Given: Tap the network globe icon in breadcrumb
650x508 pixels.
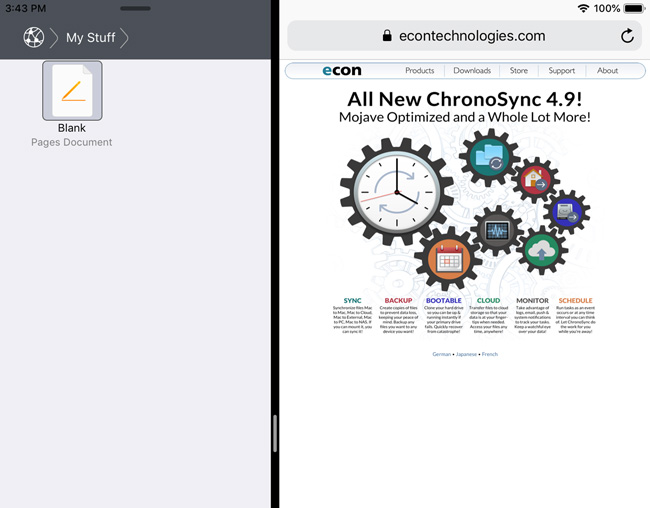Looking at the screenshot, I should click(x=34, y=38).
